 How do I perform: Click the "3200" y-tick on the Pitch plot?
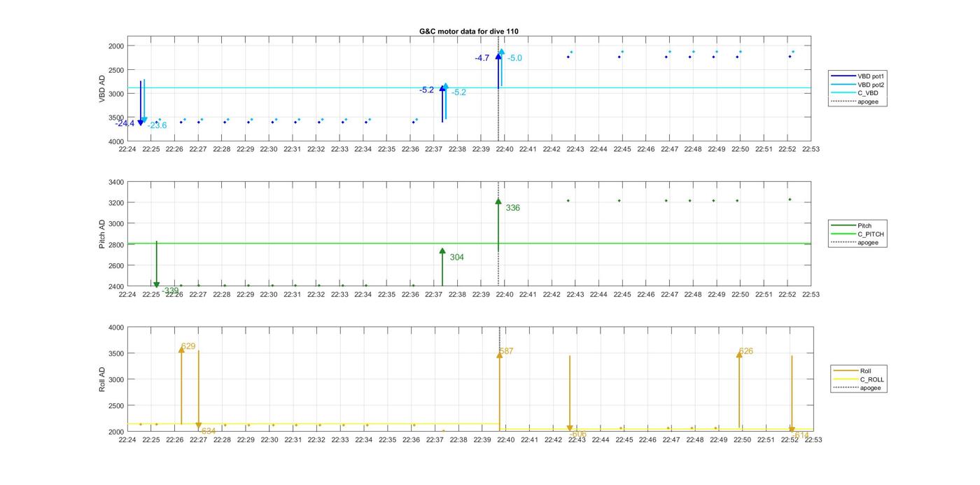[115, 203]
